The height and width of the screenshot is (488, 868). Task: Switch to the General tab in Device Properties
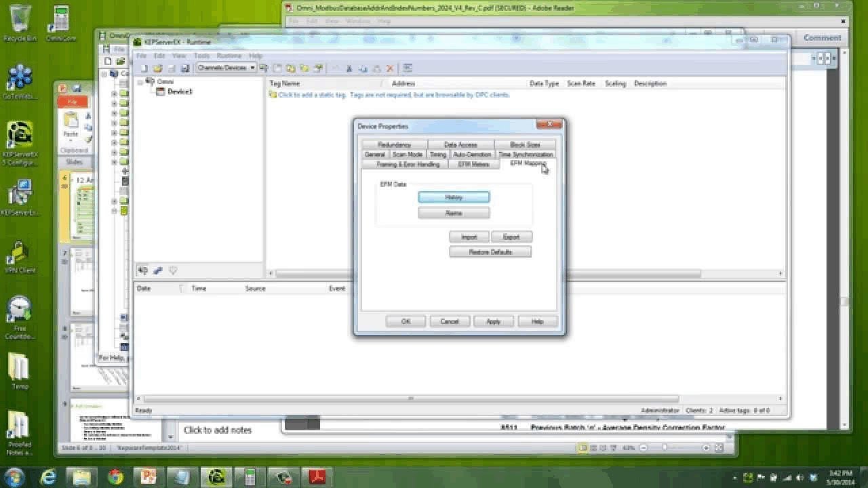[x=374, y=155]
